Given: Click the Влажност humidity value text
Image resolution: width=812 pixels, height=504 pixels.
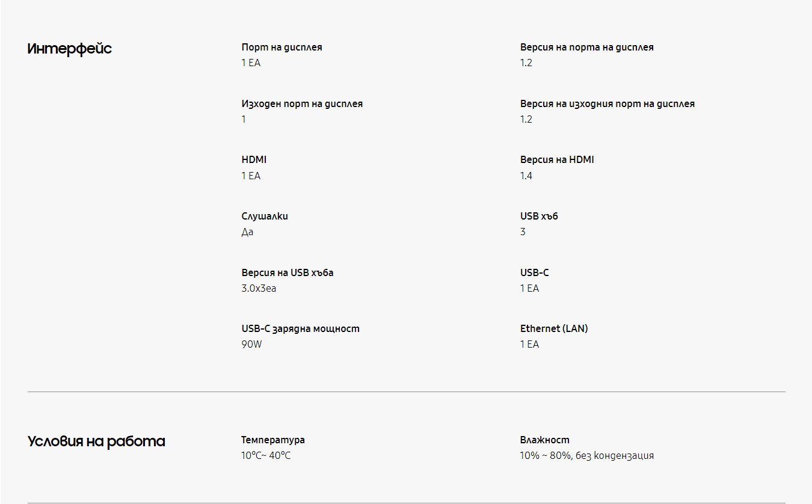Looking at the screenshot, I should [x=587, y=456].
